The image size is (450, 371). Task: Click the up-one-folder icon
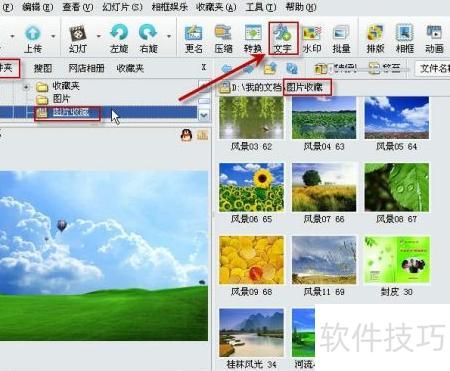pos(270,69)
